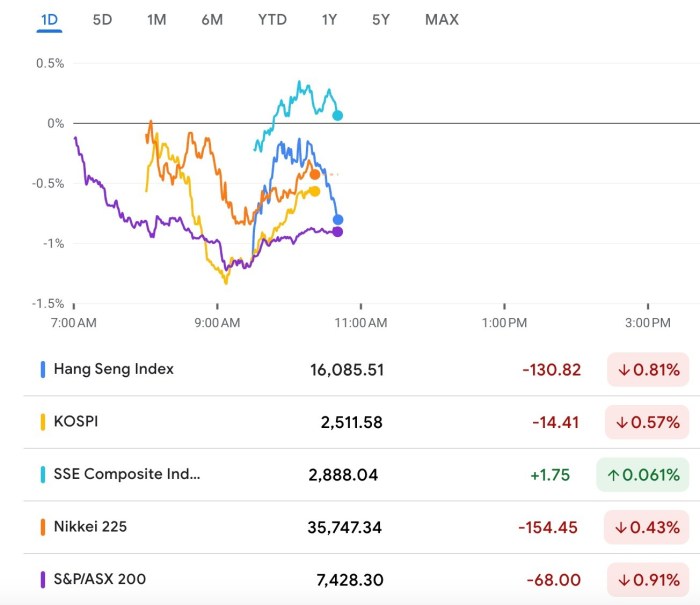Select the 1D time range tab
Image resolution: width=700 pixels, height=605 pixels.
(49, 20)
